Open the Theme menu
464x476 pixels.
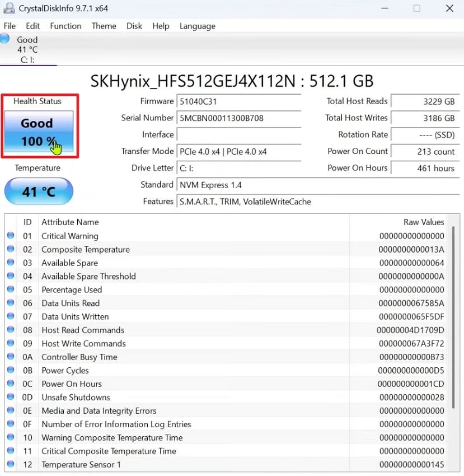pos(104,26)
